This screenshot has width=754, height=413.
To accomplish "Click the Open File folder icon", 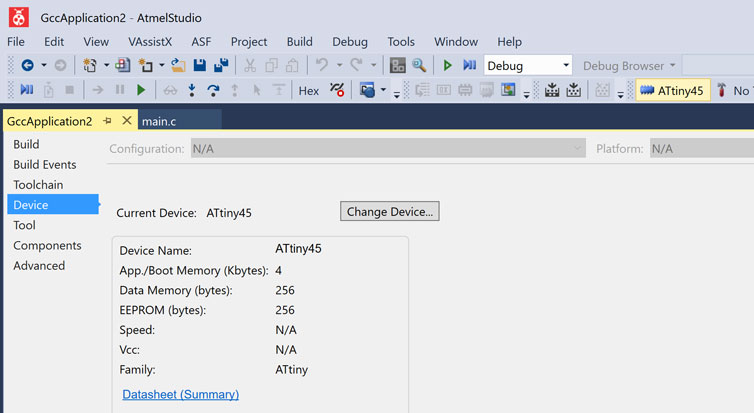I will [x=178, y=65].
